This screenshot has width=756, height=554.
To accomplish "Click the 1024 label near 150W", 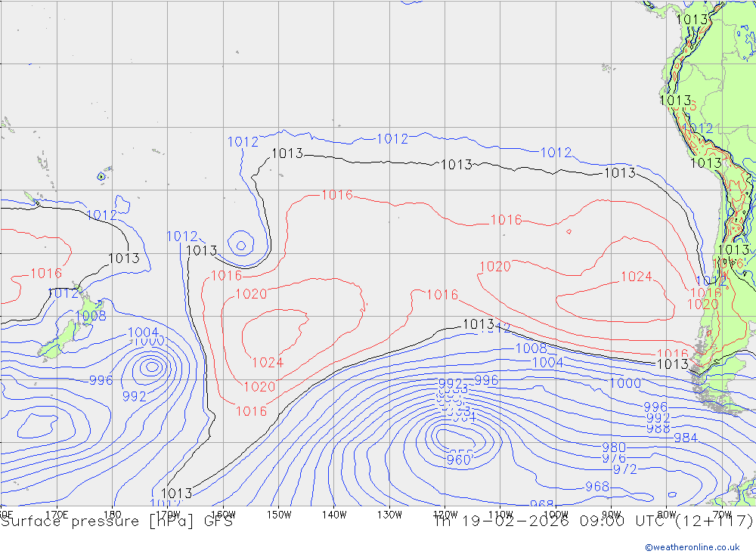I will point(268,363).
